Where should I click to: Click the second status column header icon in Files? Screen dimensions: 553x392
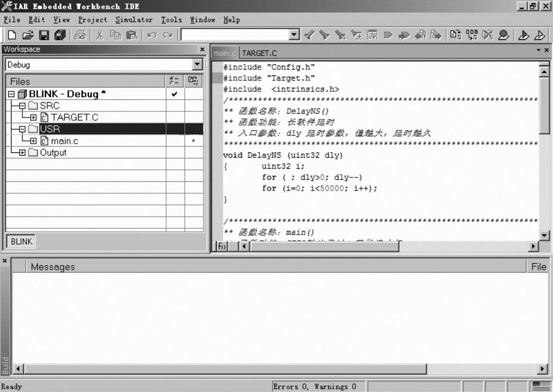193,81
